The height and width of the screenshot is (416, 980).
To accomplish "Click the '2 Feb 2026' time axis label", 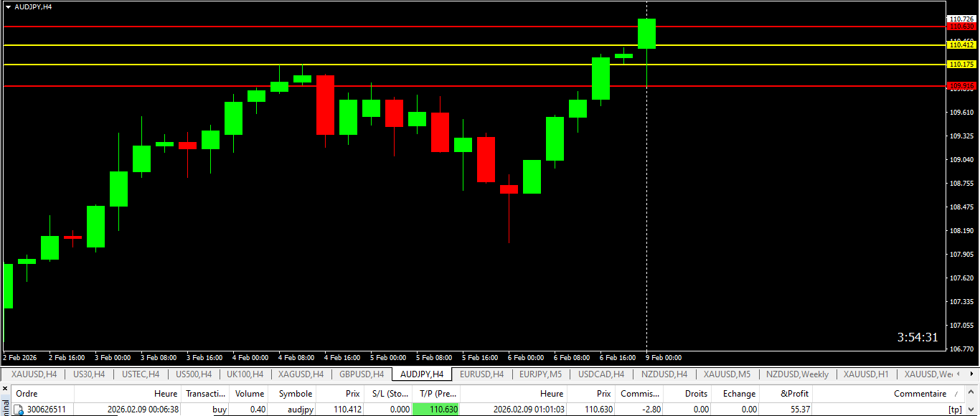I will pos(20,357).
